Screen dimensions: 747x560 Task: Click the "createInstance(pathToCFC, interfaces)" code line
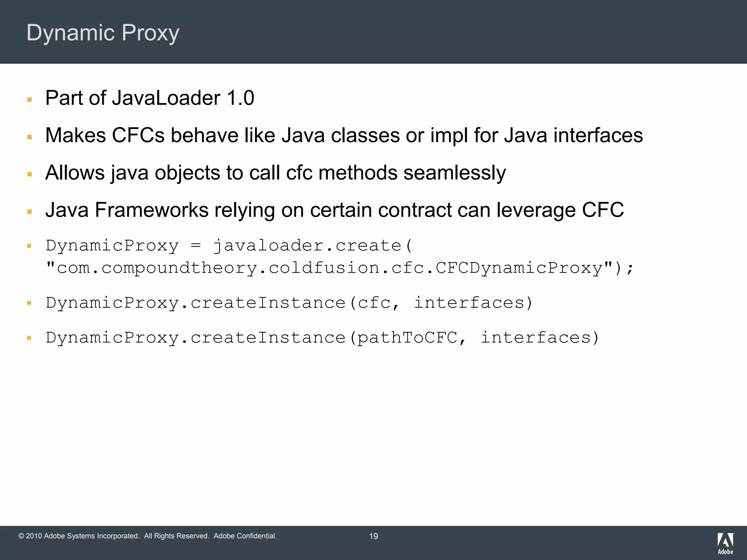pos(322,338)
